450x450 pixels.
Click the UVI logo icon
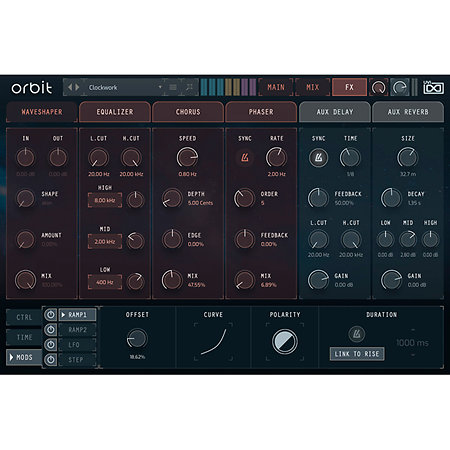[433, 87]
